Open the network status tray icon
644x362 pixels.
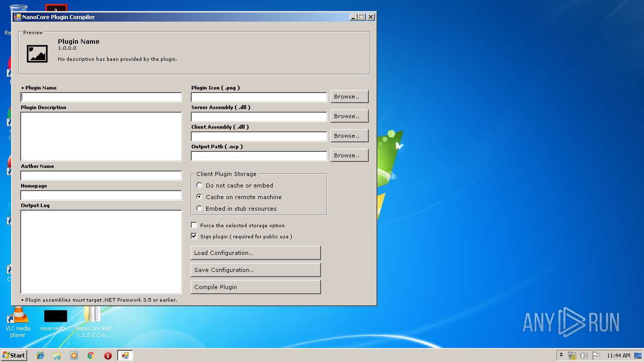tap(572, 355)
